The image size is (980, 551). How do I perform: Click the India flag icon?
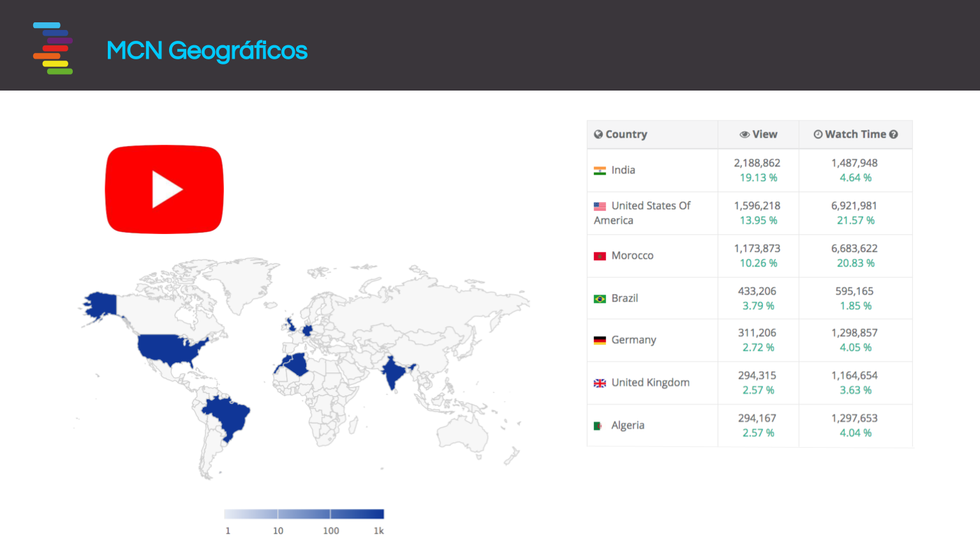[x=600, y=171]
